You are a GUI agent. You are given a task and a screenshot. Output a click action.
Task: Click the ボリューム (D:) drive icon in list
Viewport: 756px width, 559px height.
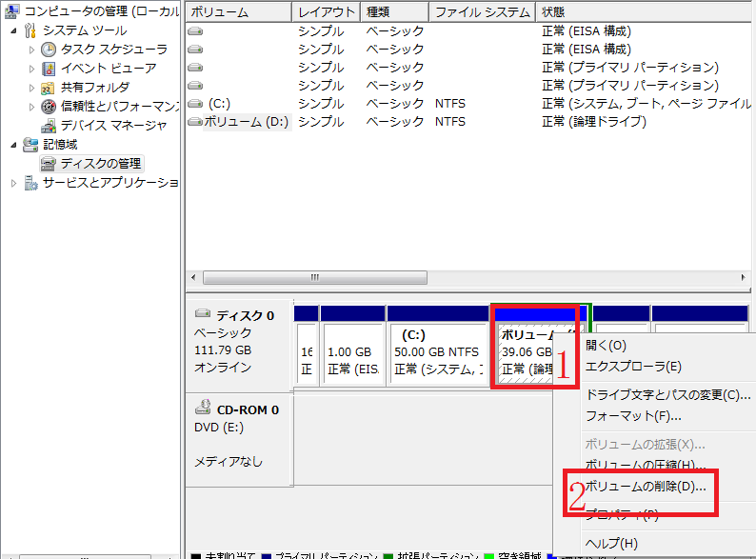[x=195, y=122]
